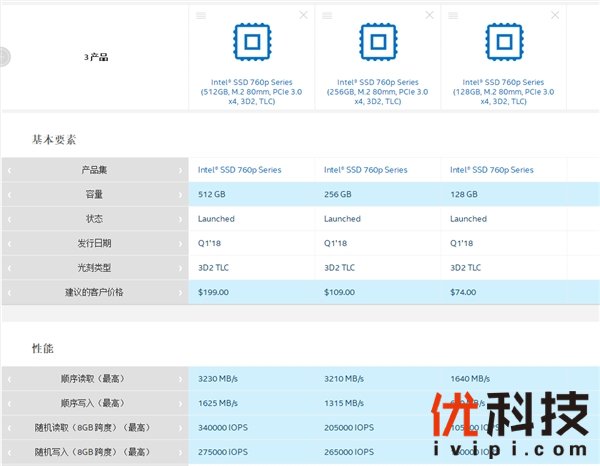Image resolution: width=600 pixels, height=466 pixels.
Task: Select the 顺序读取（最高）row label
Action: click(x=92, y=379)
